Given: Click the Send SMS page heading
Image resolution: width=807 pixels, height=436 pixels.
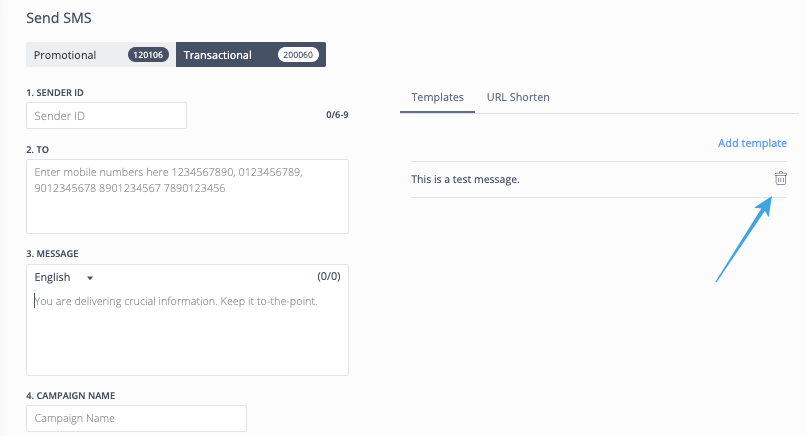Looking at the screenshot, I should pyautogui.click(x=59, y=18).
